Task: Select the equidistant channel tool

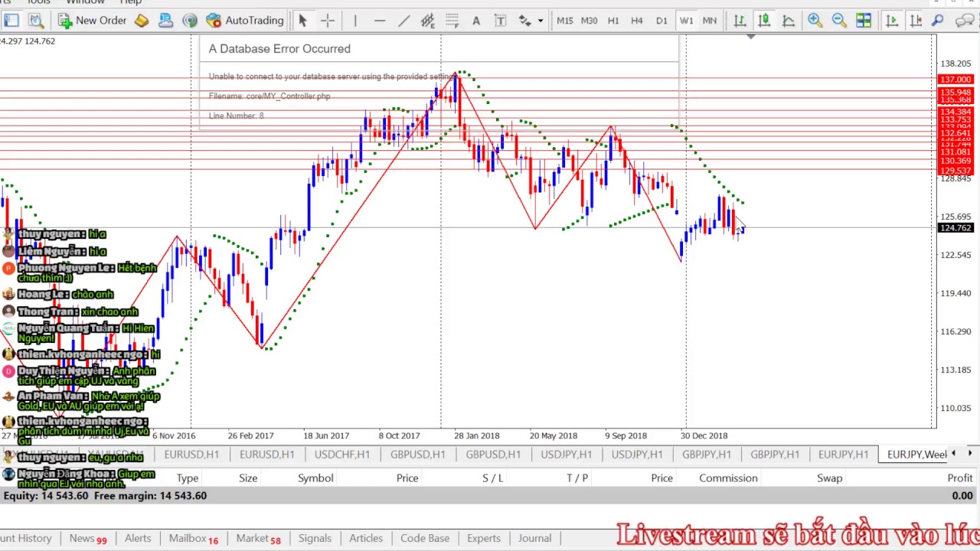Action: pyautogui.click(x=428, y=21)
